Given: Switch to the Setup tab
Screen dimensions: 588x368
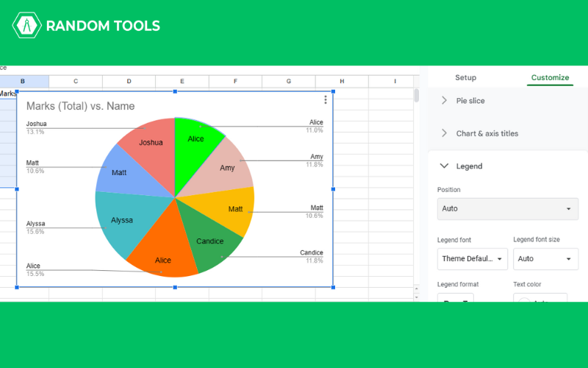Looking at the screenshot, I should tap(465, 77).
